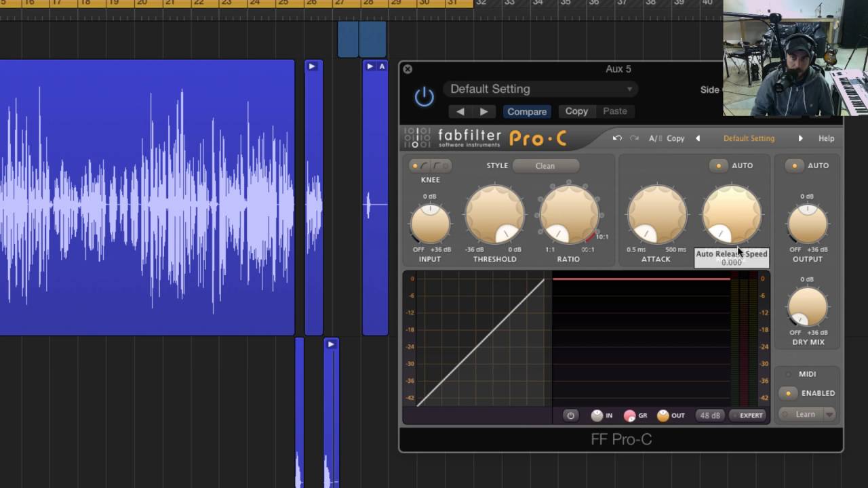Select previous FabFilter preset arrow
The width and height of the screenshot is (868, 488).
(x=697, y=138)
